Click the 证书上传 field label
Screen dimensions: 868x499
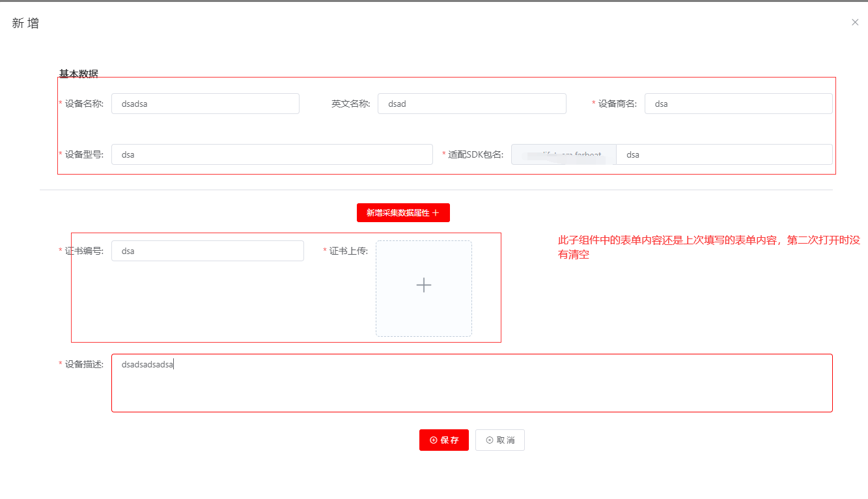coord(348,251)
